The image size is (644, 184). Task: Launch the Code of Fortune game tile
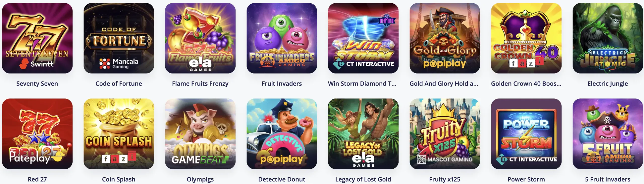[119, 38]
